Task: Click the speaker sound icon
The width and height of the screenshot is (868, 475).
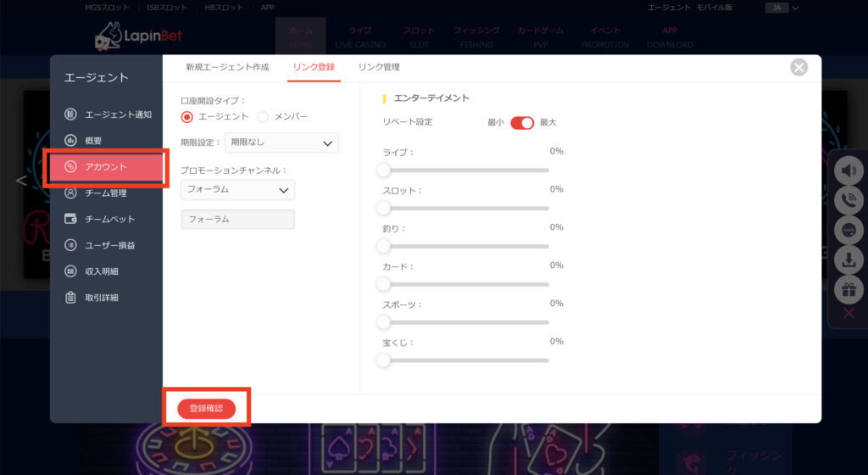Action: 849,170
